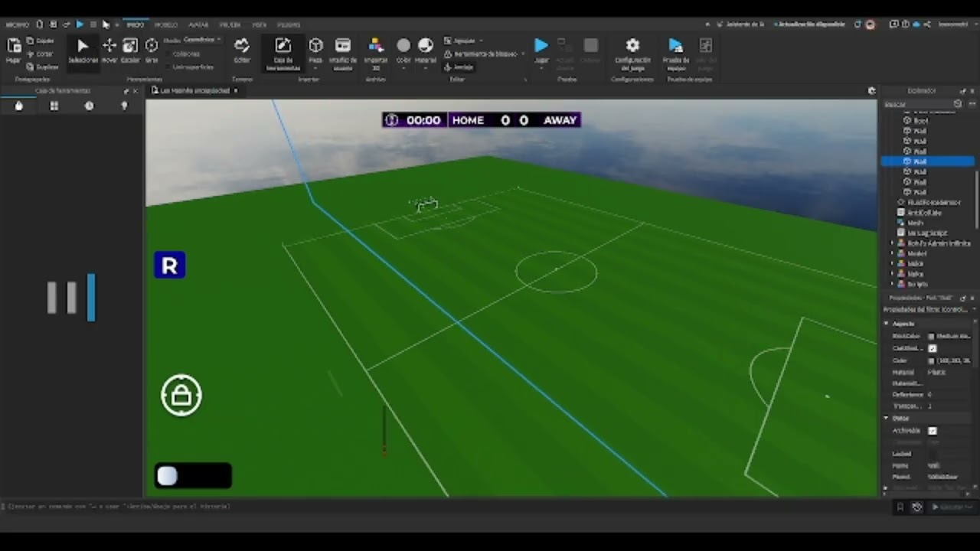Click Duplicar in the clipboard group
The image size is (980, 551).
pos(42,67)
